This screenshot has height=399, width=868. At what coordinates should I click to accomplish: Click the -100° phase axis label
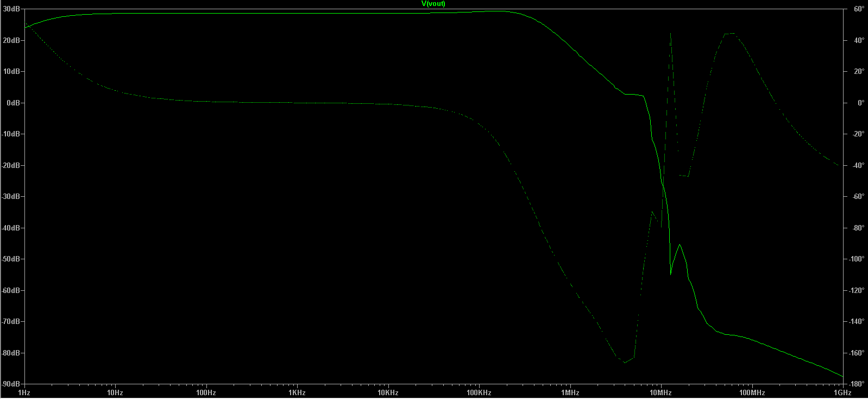[856, 259]
